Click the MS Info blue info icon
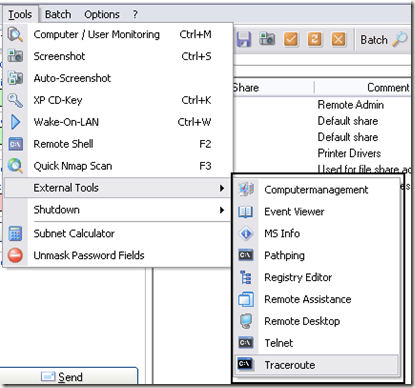 tap(246, 234)
